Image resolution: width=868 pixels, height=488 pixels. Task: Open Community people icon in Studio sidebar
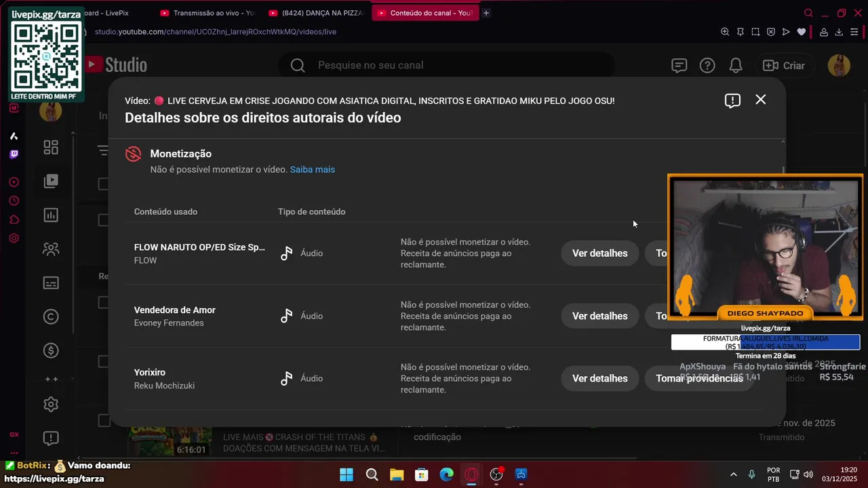(51, 249)
